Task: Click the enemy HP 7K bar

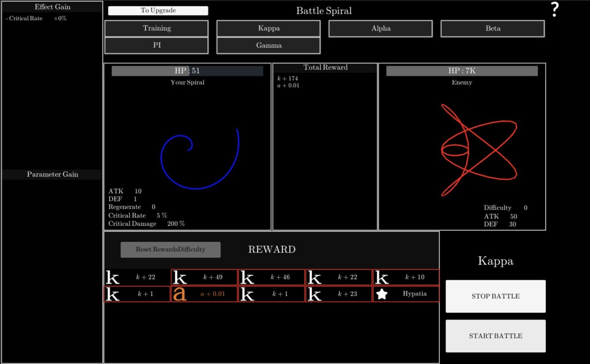Action: tap(462, 71)
